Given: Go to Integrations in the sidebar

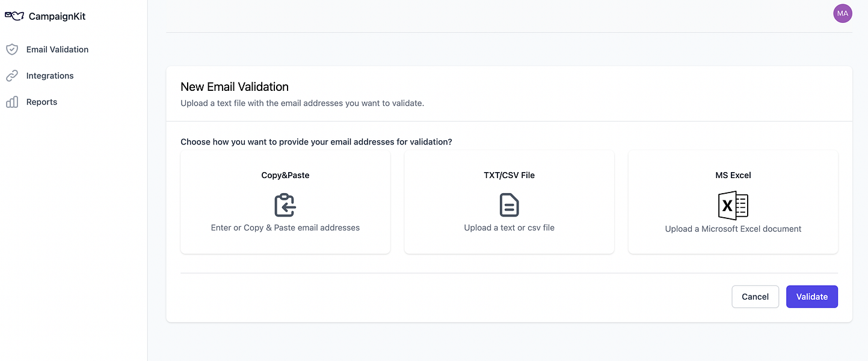Looking at the screenshot, I should coord(50,76).
